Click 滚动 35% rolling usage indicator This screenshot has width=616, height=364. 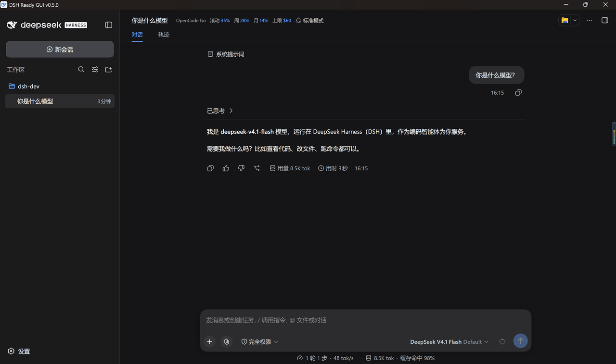click(220, 21)
